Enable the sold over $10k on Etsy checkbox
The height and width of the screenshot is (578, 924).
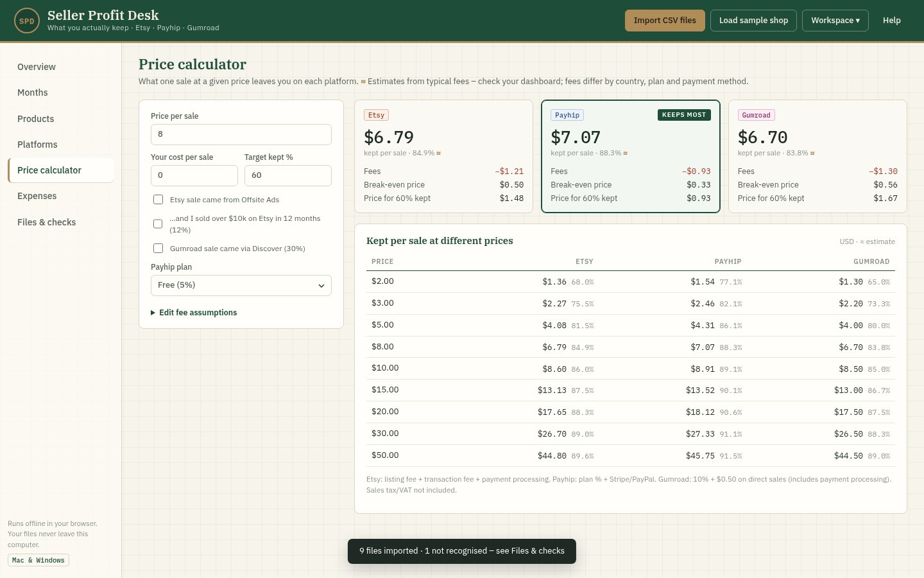(158, 224)
